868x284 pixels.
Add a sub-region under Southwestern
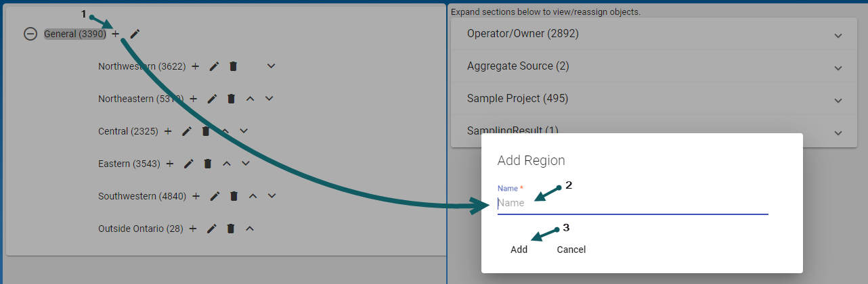click(196, 196)
